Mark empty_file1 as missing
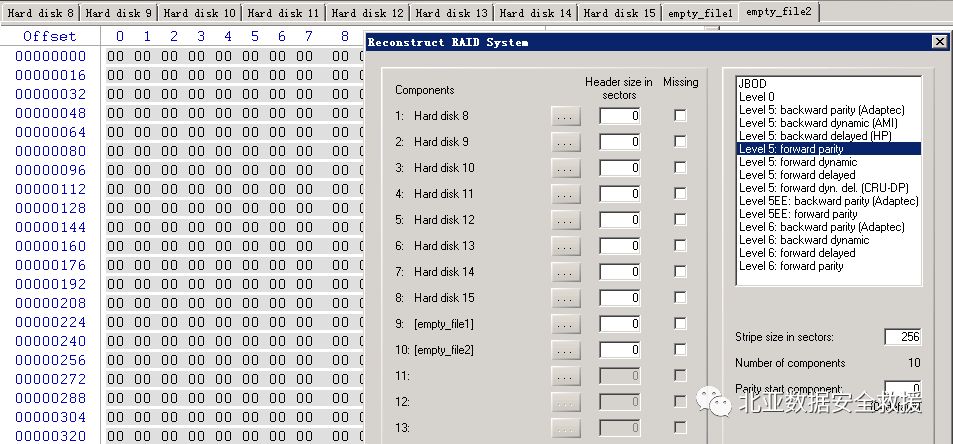Screen dimensions: 953x444 680,323
